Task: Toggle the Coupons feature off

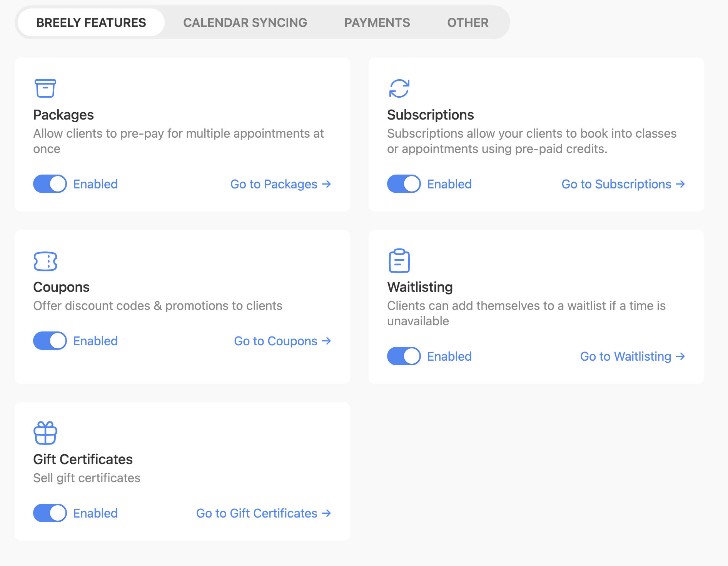Action: (50, 341)
